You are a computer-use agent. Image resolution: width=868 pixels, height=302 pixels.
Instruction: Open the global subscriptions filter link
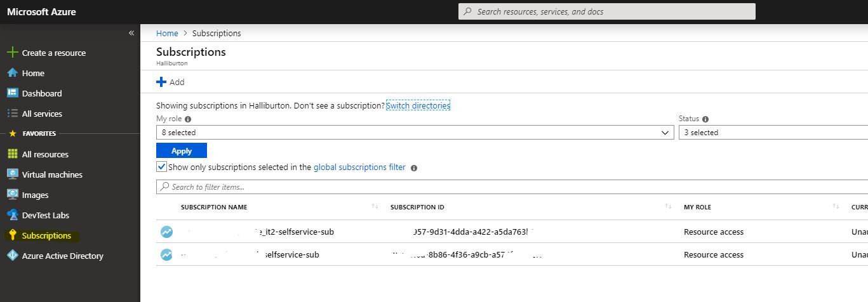tap(359, 167)
